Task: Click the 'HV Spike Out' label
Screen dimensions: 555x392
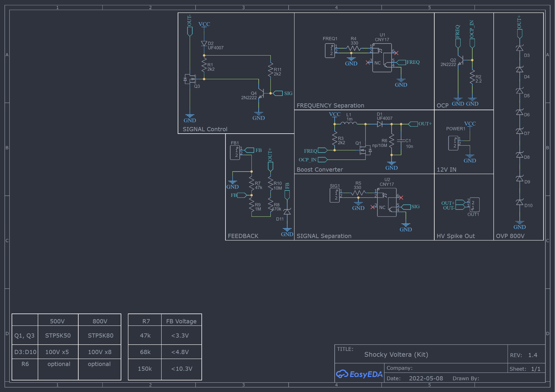Action: point(456,236)
